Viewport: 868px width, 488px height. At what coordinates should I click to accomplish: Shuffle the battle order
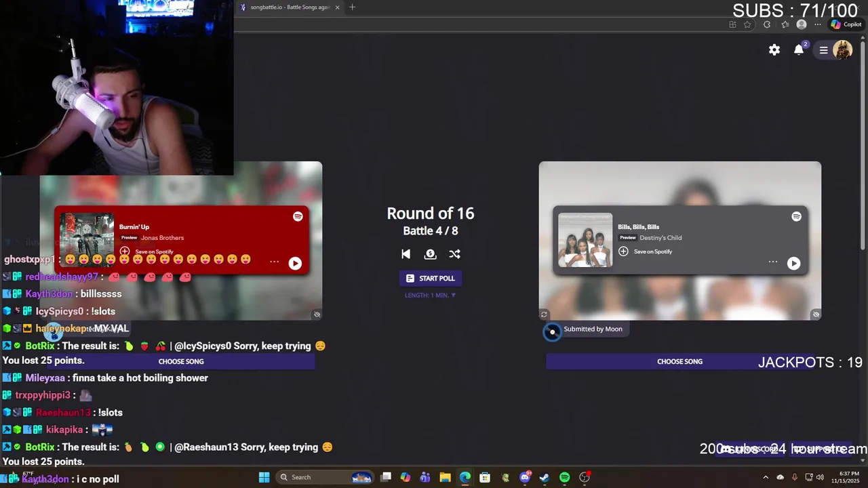(454, 253)
